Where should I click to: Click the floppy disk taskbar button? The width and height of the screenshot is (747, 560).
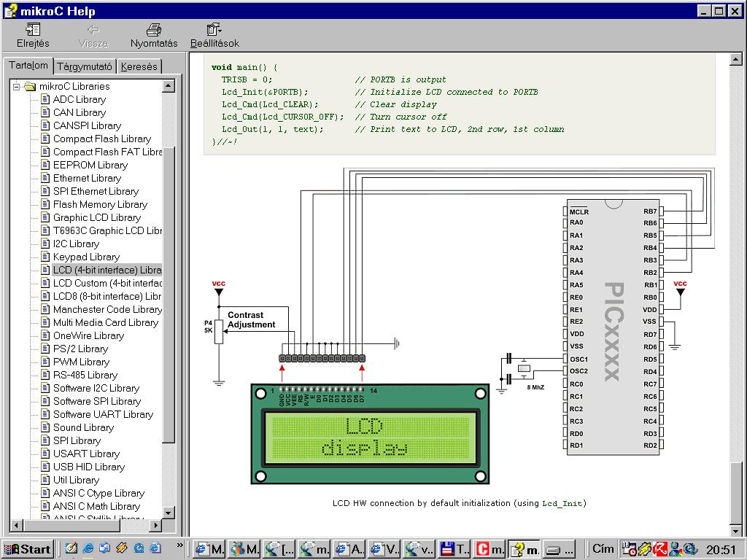[454, 549]
